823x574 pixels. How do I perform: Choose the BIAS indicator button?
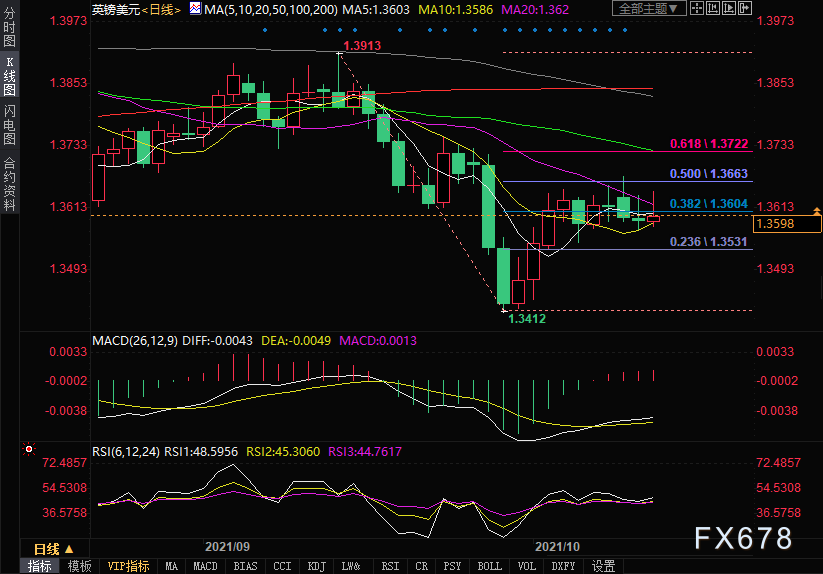(x=245, y=566)
